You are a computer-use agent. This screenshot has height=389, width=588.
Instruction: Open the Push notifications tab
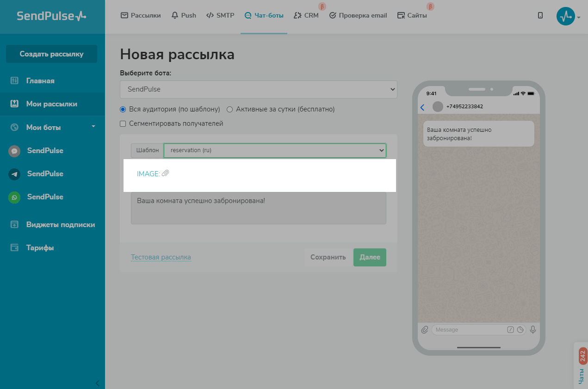click(184, 15)
